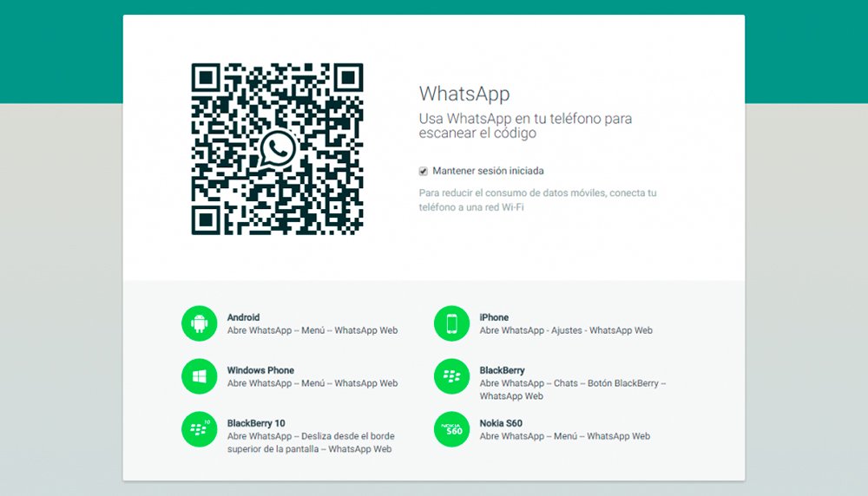Click the Android heading
The image size is (868, 496).
(243, 317)
